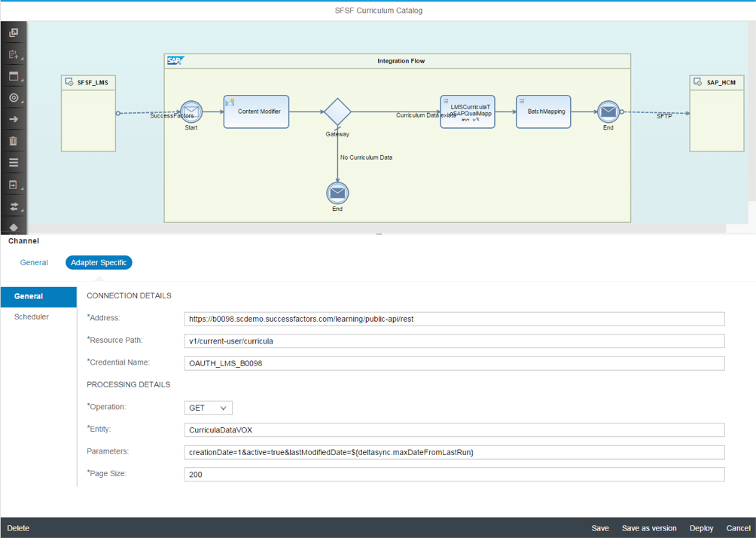This screenshot has height=538, width=756.
Task: Select the Delete (trash) tool in the editor palette
Action: click(13, 141)
